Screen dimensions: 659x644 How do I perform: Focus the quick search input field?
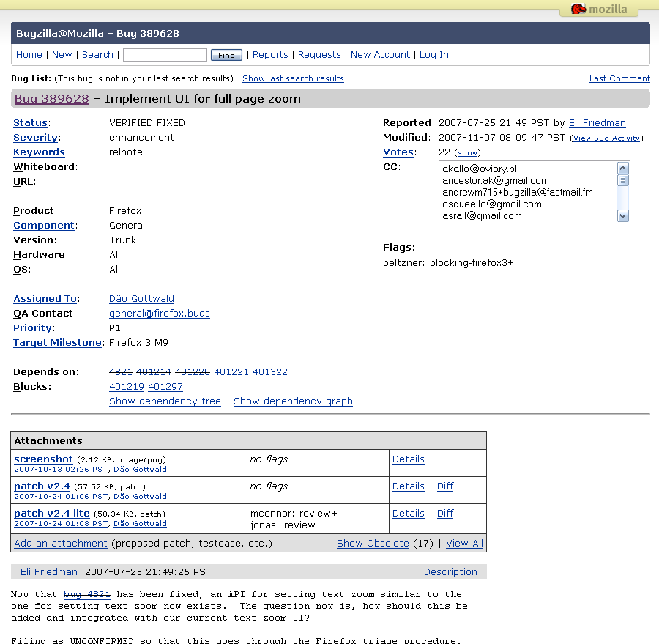(x=165, y=55)
